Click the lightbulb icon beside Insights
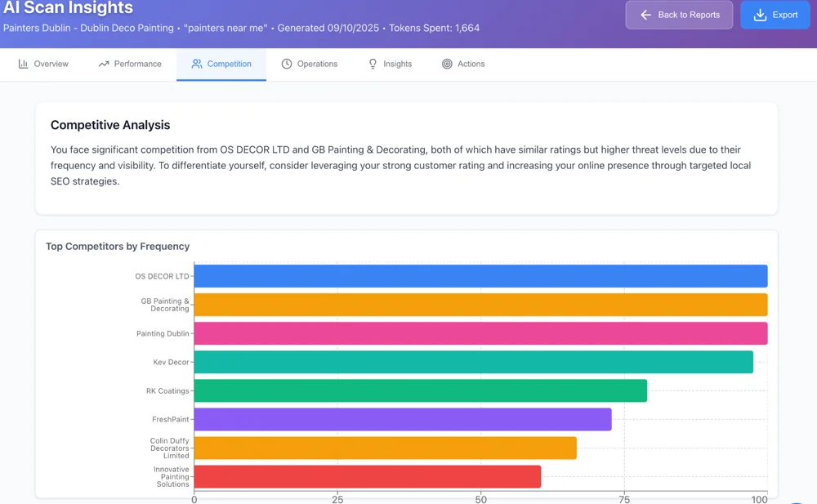This screenshot has width=817, height=504. (373, 64)
